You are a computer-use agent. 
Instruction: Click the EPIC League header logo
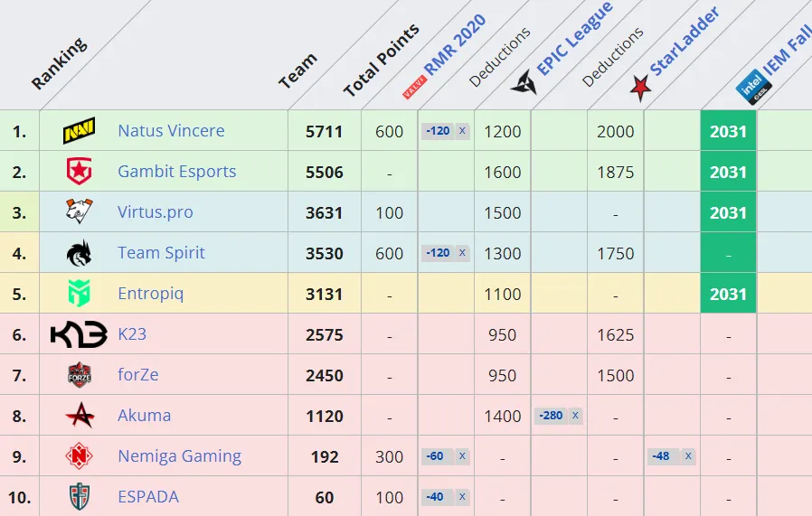point(524,82)
